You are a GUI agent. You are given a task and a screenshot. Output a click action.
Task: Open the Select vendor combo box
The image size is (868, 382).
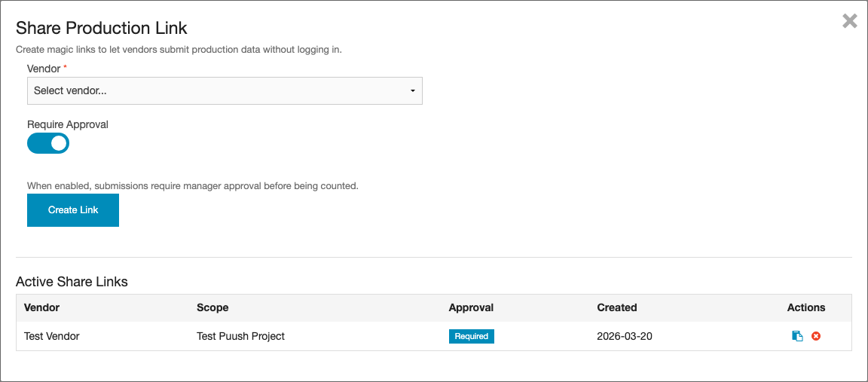click(224, 90)
